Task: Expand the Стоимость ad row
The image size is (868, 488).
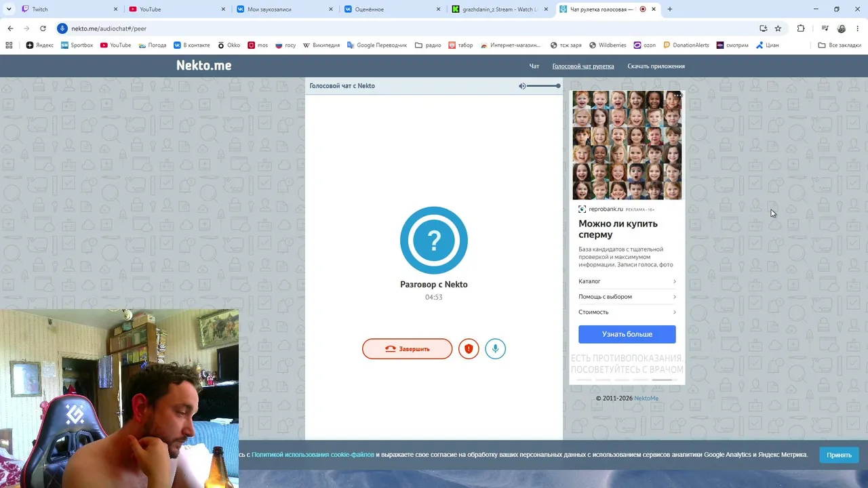Action: pyautogui.click(x=627, y=312)
